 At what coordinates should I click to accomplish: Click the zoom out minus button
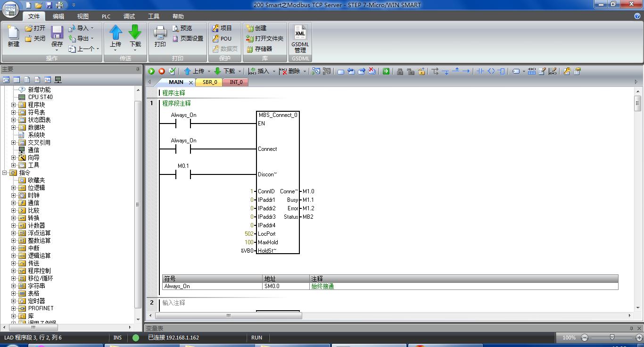[x=585, y=338]
